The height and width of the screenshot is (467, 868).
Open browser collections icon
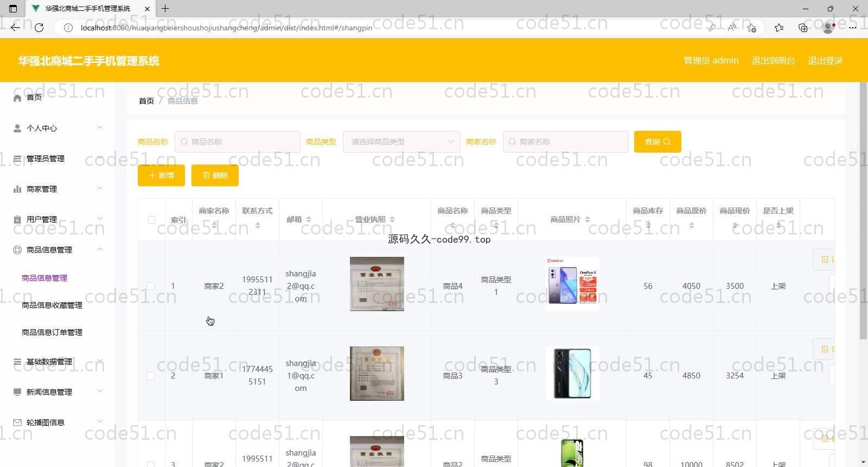click(x=803, y=28)
